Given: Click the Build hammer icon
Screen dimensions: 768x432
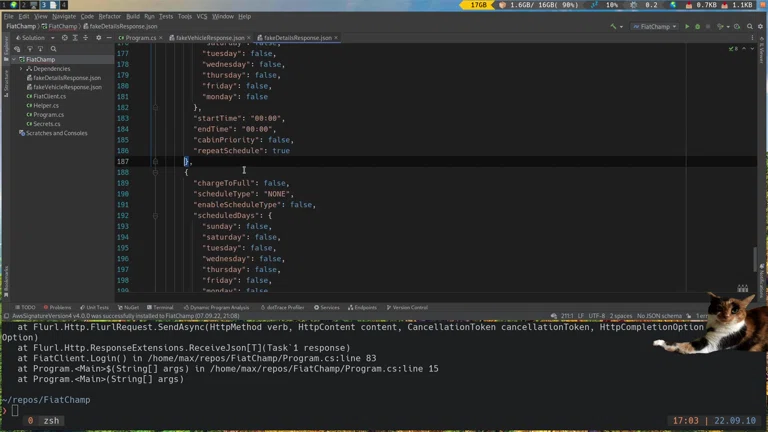Looking at the screenshot, I should (x=614, y=27).
